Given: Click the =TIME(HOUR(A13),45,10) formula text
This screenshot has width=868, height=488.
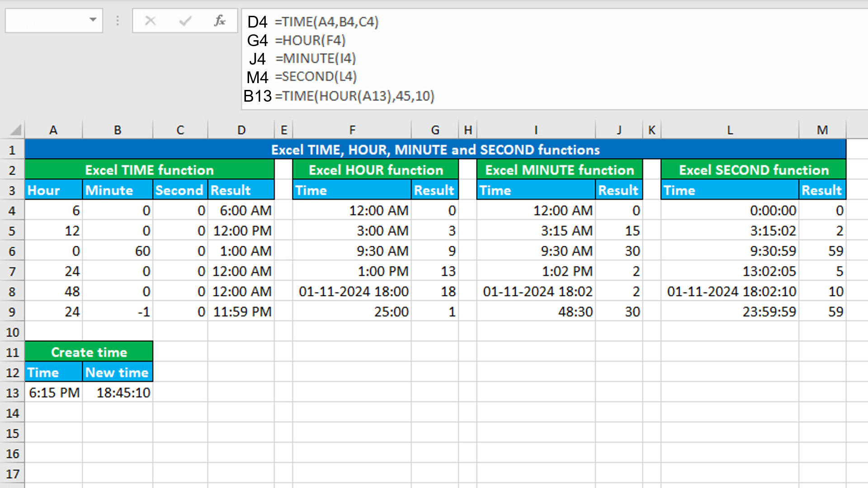Looking at the screenshot, I should pyautogui.click(x=354, y=96).
